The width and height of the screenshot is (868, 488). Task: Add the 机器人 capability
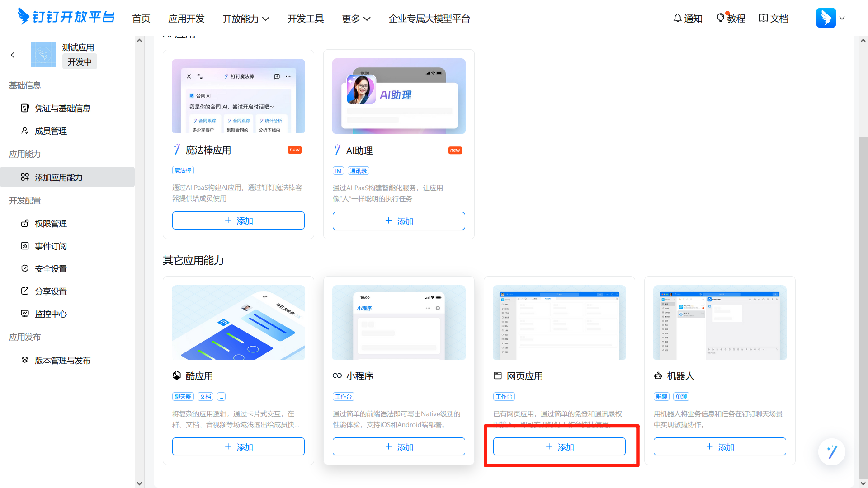tap(720, 446)
